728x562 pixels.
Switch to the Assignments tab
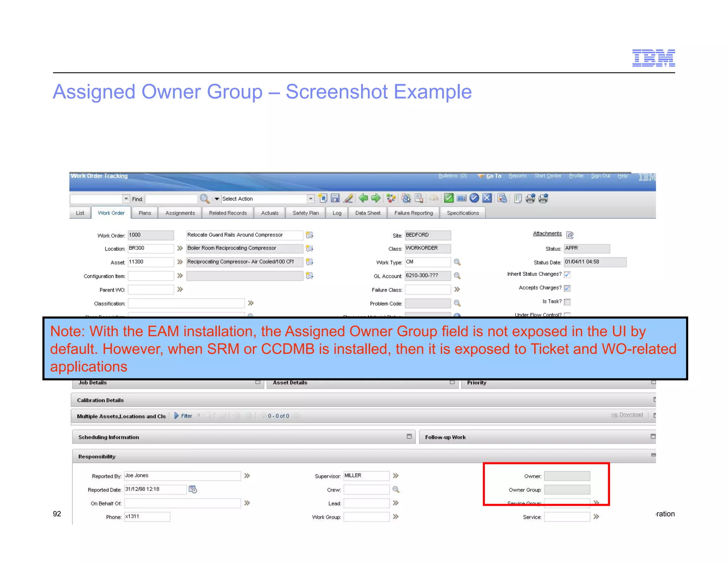pyautogui.click(x=180, y=213)
